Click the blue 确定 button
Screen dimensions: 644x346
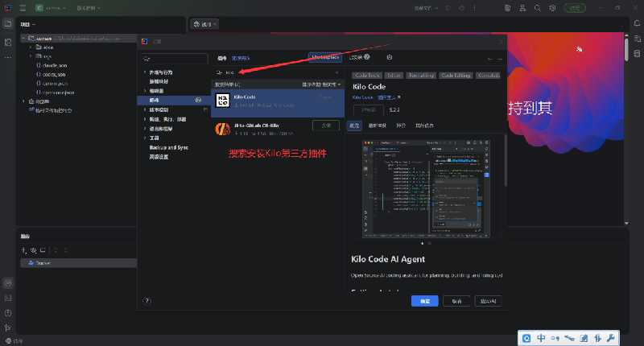424,300
